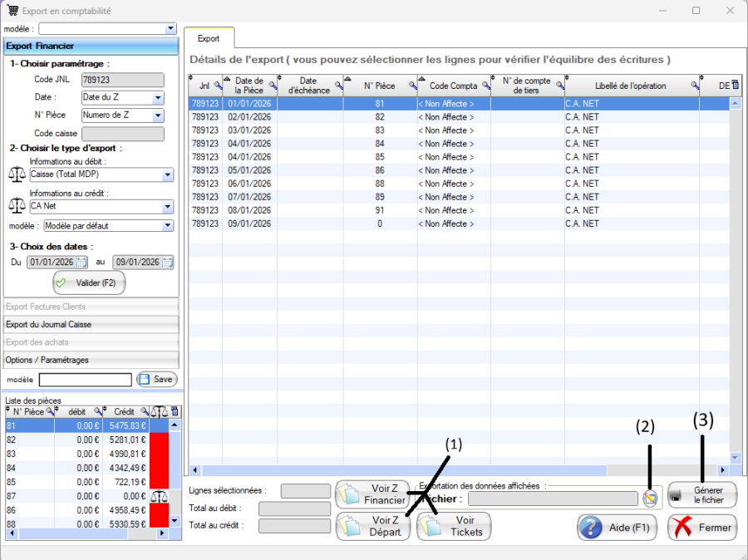Image resolution: width=748 pixels, height=560 pixels.
Task: Open the Modèle par défaut dropdown
Action: point(167,226)
